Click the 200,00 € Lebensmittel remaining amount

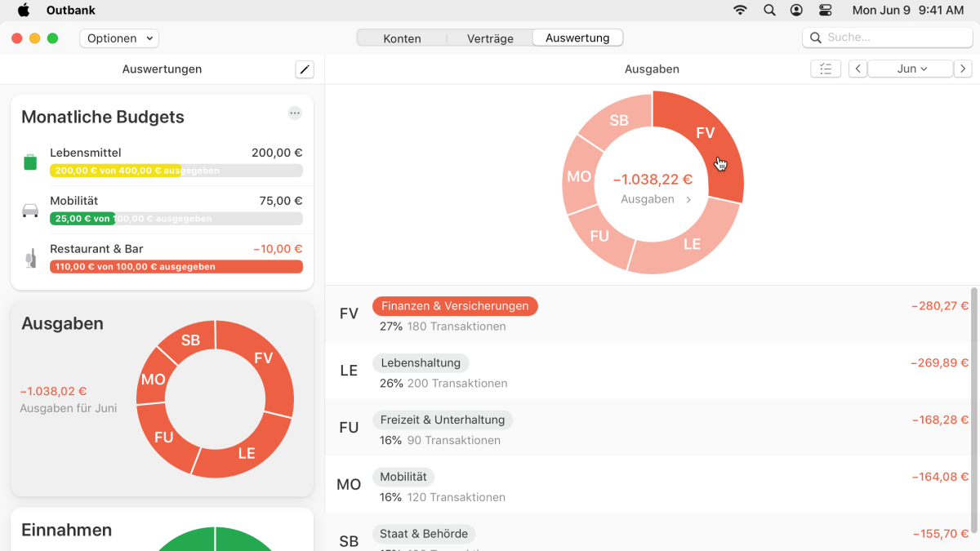click(277, 153)
